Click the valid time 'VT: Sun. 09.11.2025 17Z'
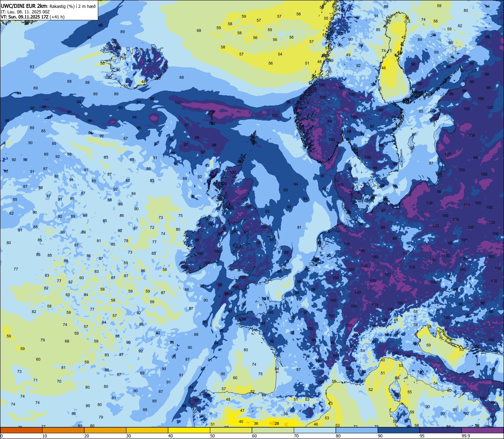The image size is (504, 439). (x=24, y=17)
